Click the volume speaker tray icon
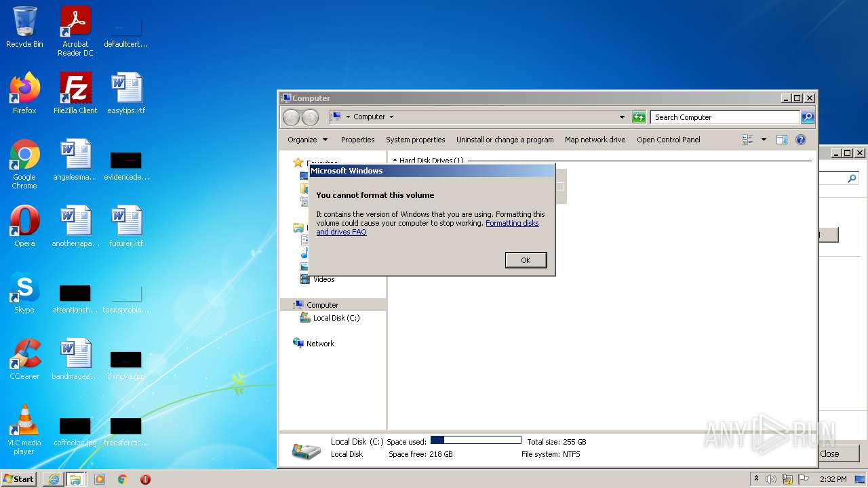This screenshot has width=868, height=488. [x=771, y=479]
